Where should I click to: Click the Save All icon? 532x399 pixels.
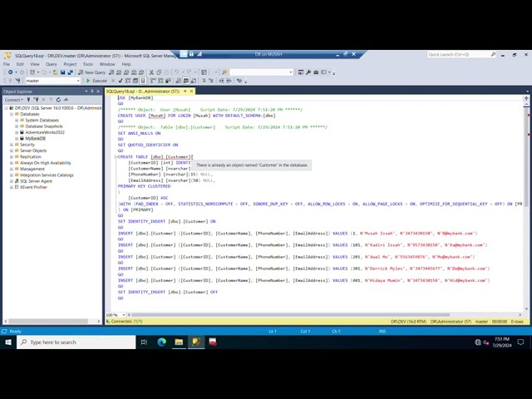(x=71, y=72)
